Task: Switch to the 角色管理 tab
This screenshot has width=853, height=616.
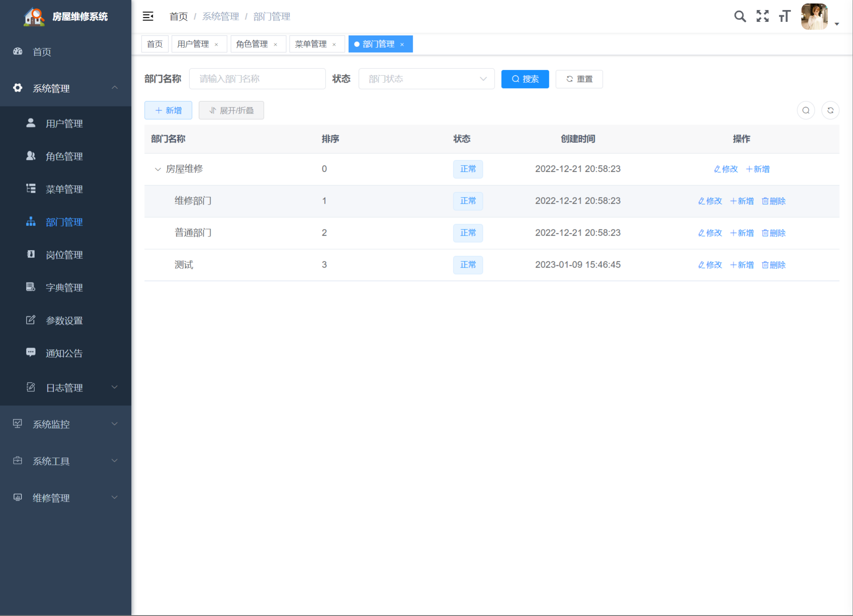Action: pyautogui.click(x=252, y=44)
